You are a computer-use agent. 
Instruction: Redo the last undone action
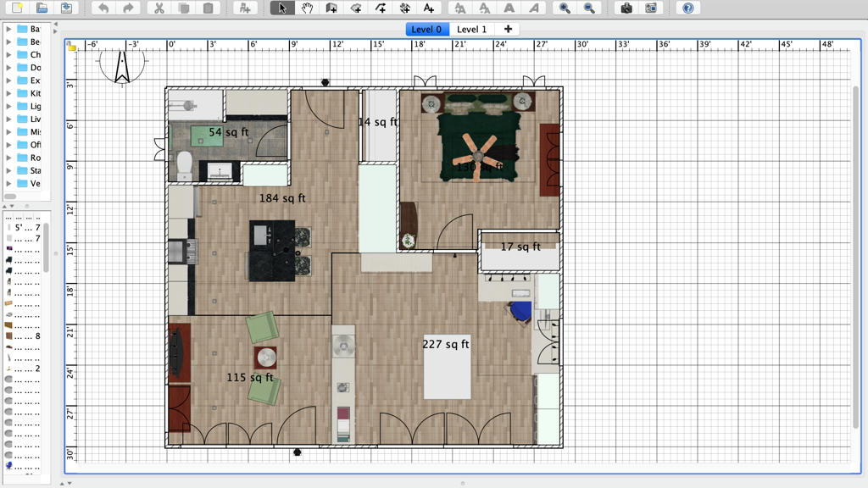coord(127,8)
